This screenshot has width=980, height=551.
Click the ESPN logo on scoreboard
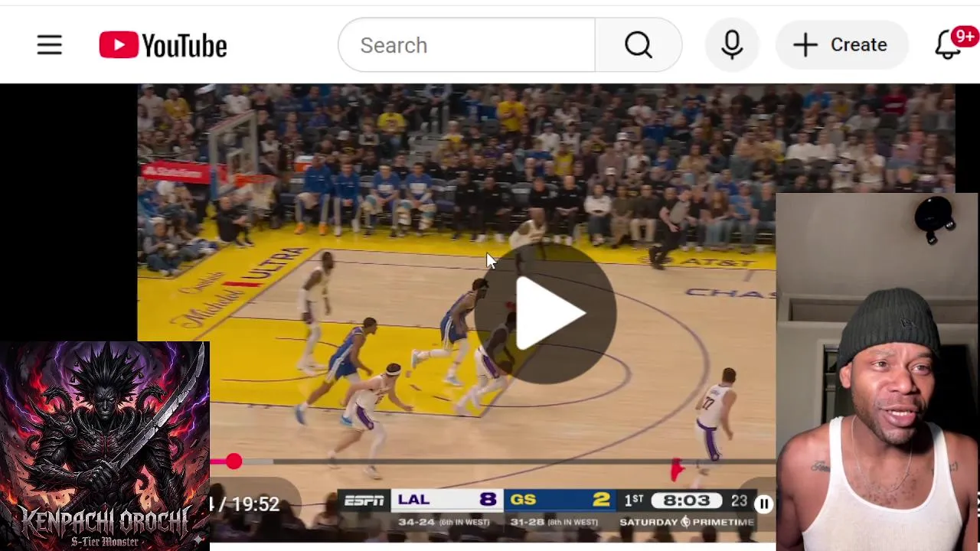(x=364, y=500)
